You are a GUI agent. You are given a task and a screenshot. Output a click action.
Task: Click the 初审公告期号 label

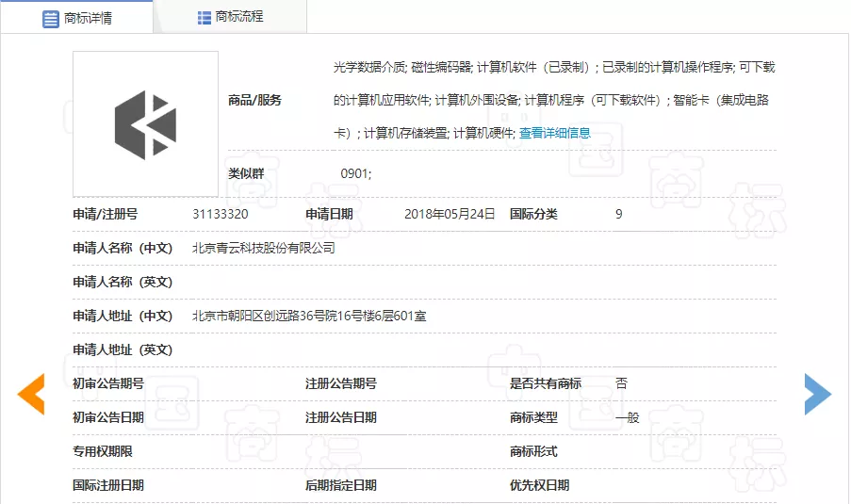pos(108,383)
